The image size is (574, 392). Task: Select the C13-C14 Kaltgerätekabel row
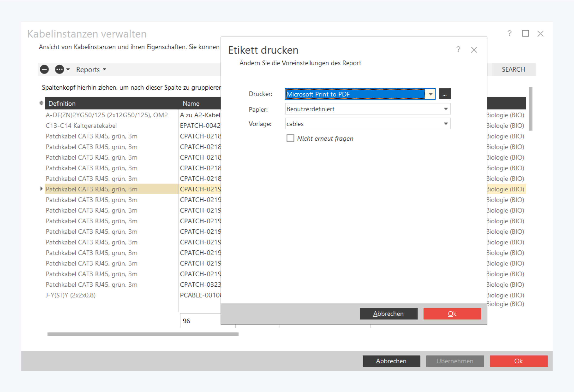click(x=81, y=126)
